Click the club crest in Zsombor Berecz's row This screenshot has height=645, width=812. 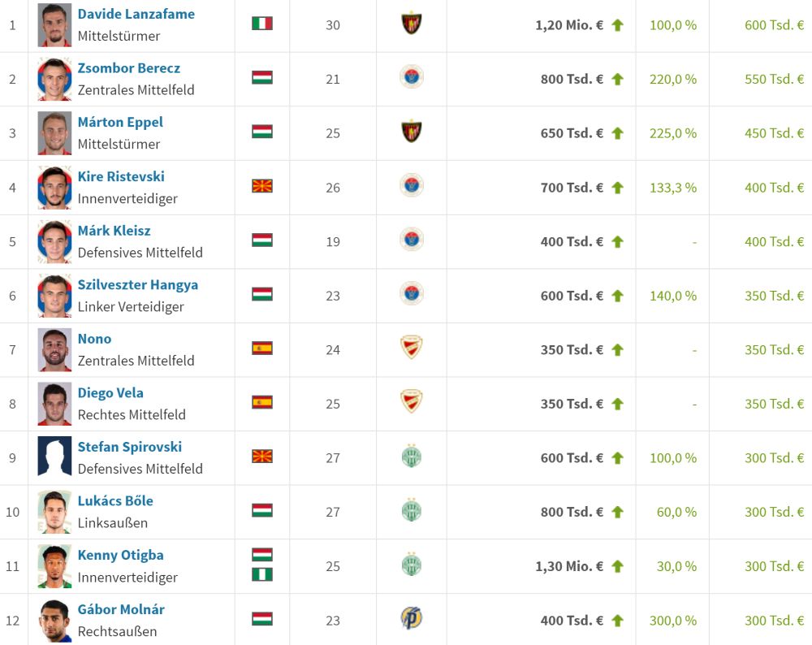point(412,77)
